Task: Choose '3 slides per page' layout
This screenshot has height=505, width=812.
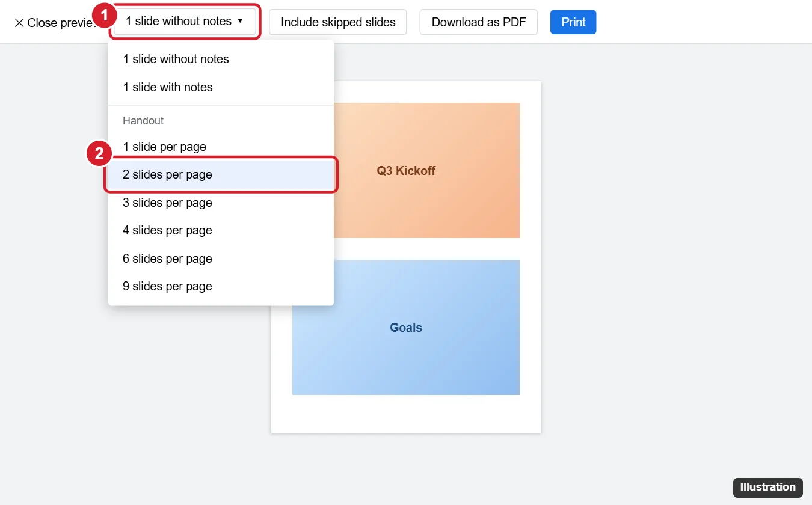Action: (x=221, y=203)
